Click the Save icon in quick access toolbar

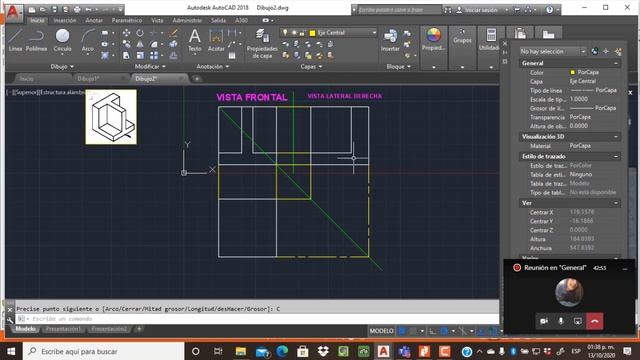pos(54,9)
